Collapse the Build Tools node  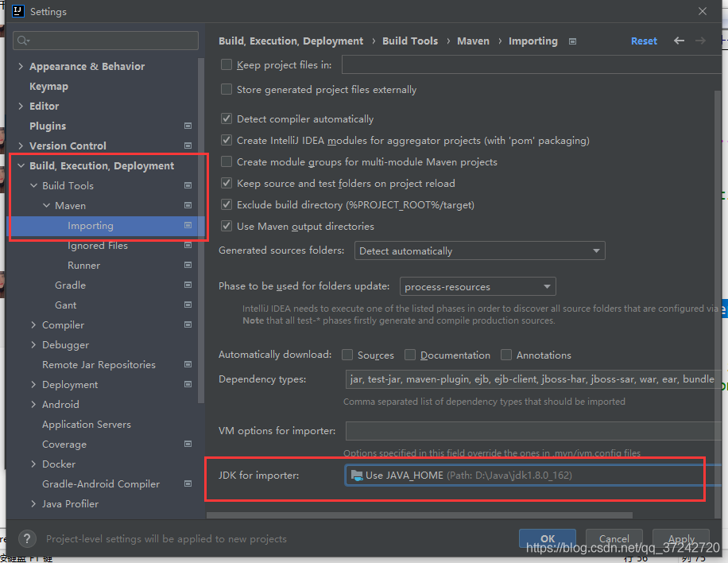coord(33,185)
